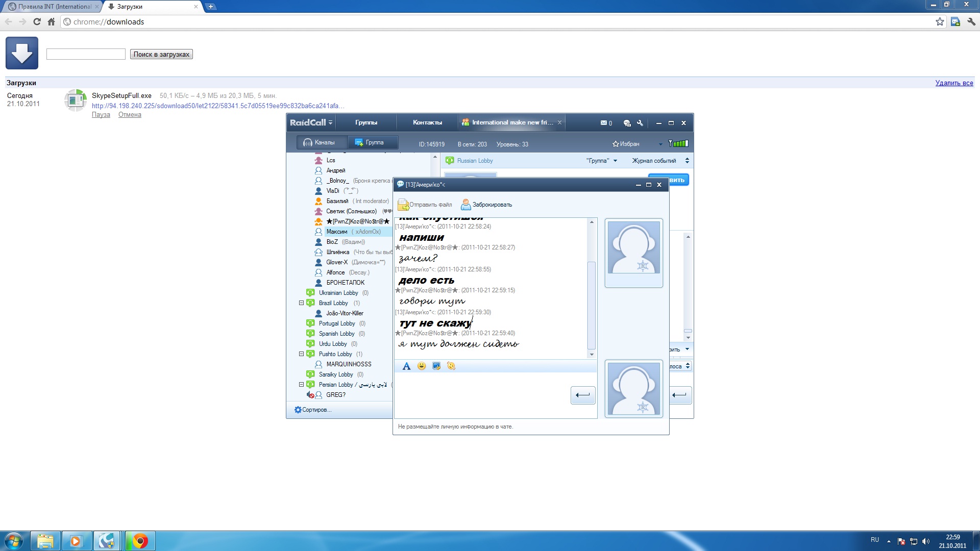Screen dimensions: 980x551
Task: Collapse the Persian Lobby tree node
Action: click(301, 385)
